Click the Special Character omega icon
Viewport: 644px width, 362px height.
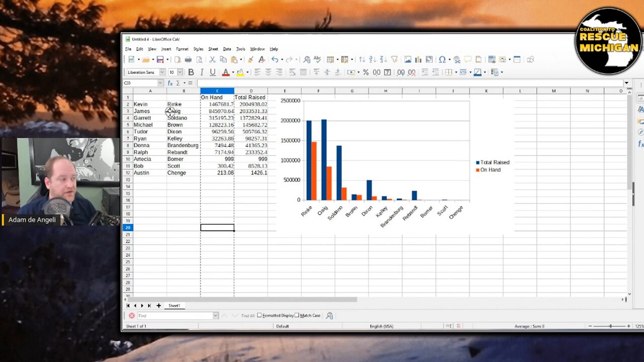coord(442,60)
